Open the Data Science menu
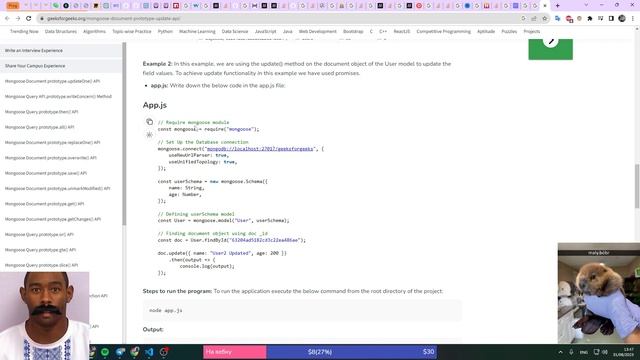The height and width of the screenshot is (360, 640). (235, 31)
